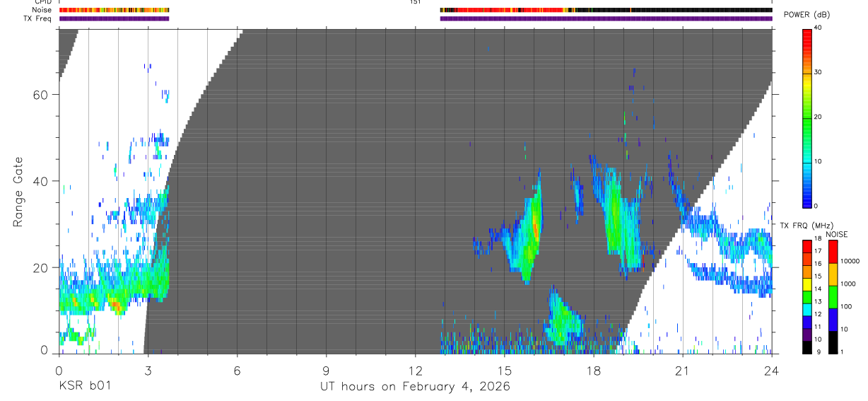
Task: Click the 151 CPID label
Action: [x=415, y=2]
